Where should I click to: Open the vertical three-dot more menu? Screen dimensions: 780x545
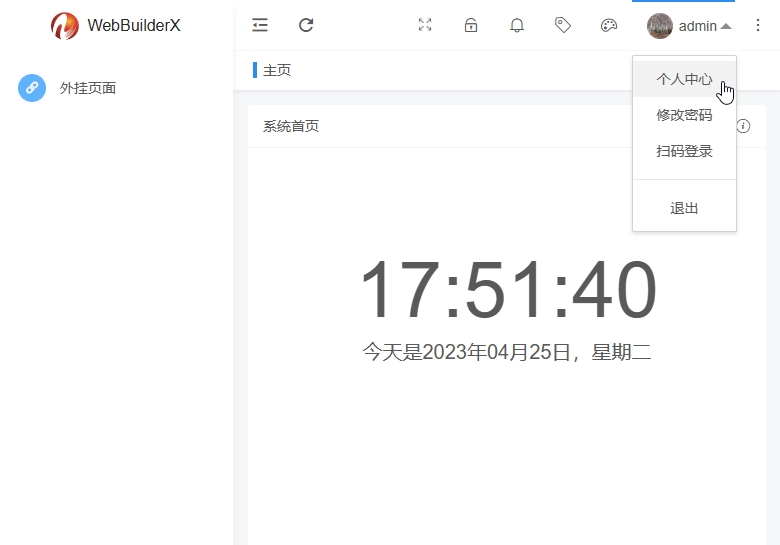coord(758,25)
